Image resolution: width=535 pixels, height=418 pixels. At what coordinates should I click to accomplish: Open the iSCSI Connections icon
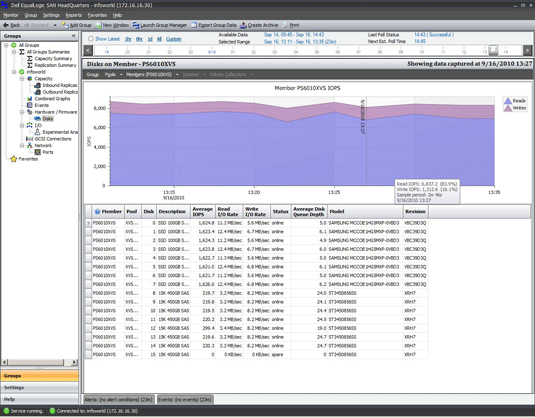(x=30, y=139)
